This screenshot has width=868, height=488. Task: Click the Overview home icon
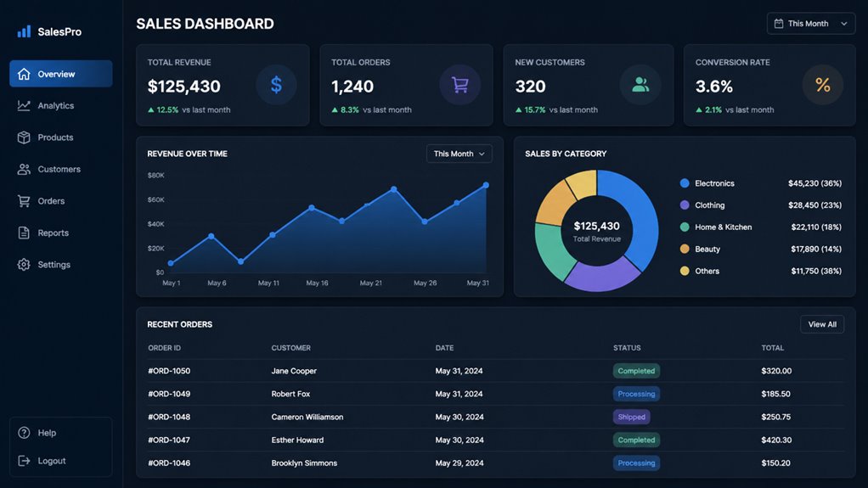[24, 74]
